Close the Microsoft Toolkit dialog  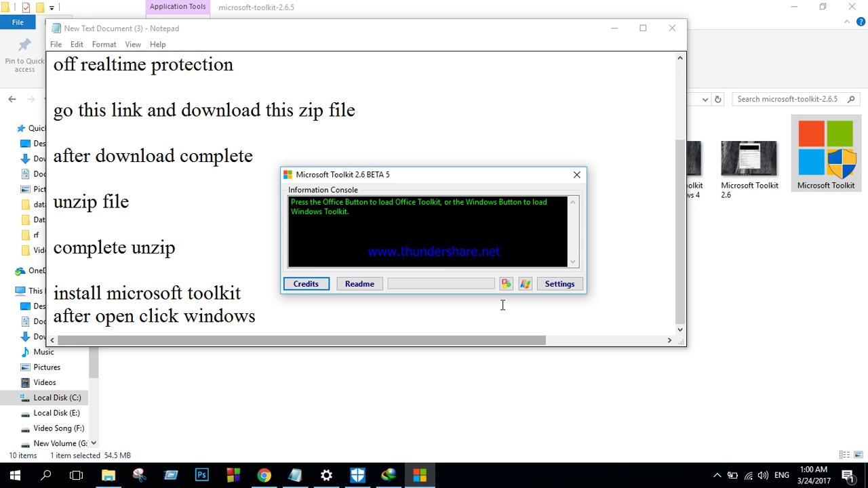(x=576, y=175)
